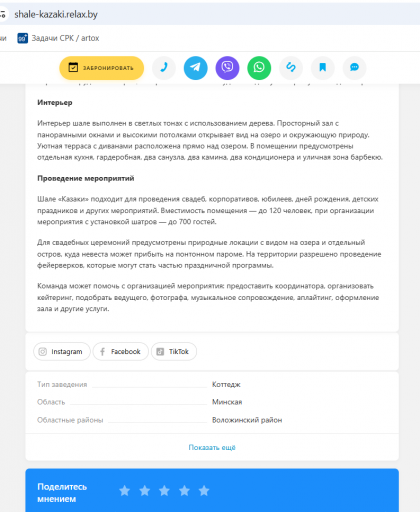The height and width of the screenshot is (512, 420).
Task: Open the Telegram contact icon
Action: (x=195, y=68)
